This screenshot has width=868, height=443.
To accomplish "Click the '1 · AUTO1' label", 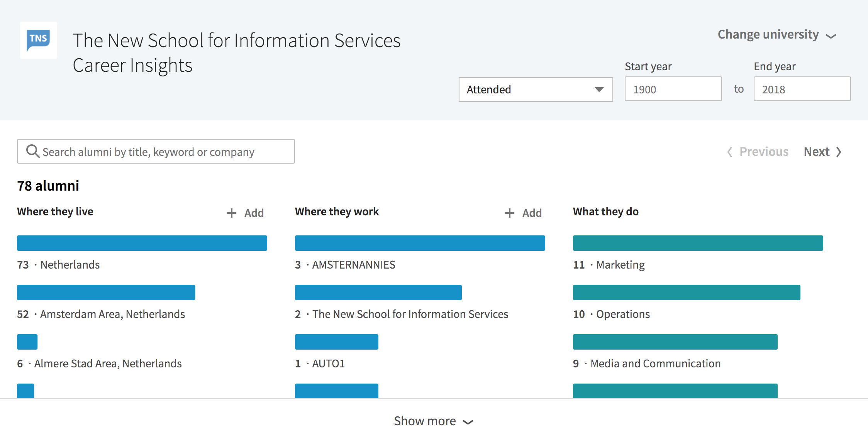I will (320, 364).
